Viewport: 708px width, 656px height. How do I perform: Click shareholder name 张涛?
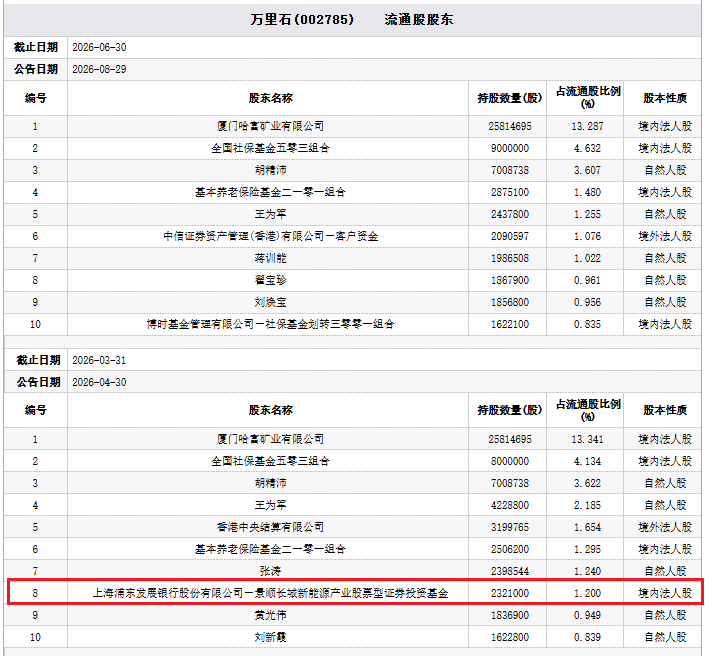[x=270, y=571]
